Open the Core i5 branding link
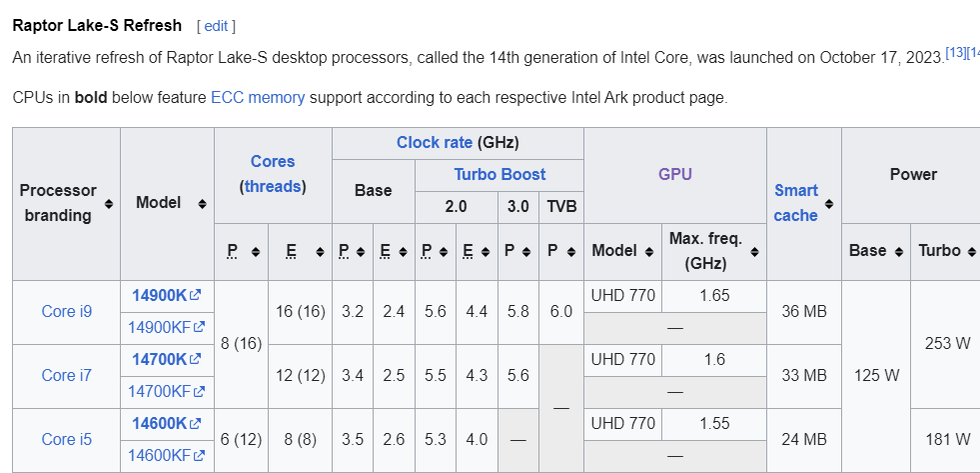Image resolution: width=980 pixels, height=473 pixels. point(67,439)
